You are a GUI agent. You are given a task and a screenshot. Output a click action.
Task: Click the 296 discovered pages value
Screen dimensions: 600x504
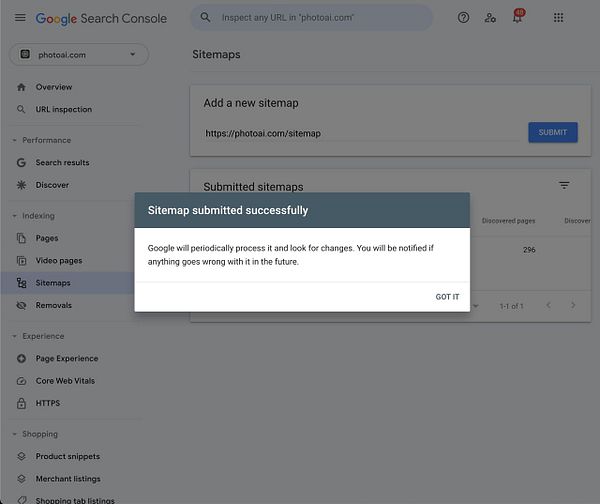click(529, 250)
